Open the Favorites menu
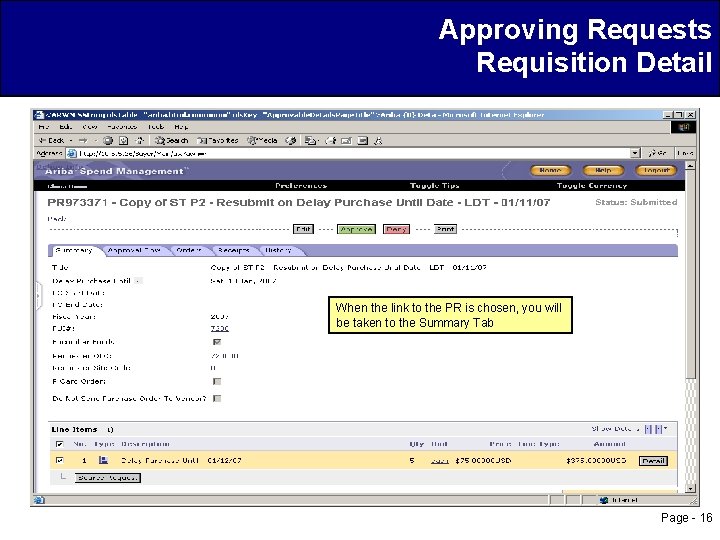 122,127
